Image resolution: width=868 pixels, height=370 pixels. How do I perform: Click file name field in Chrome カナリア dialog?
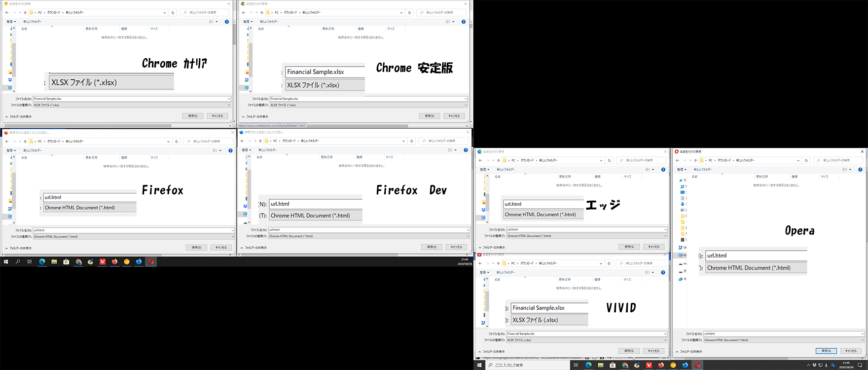(132, 99)
